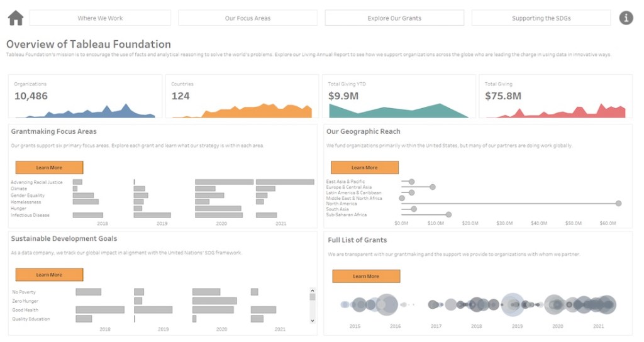
Task: Click Learn More under Grantmaking Focus Areas
Action: pos(49,168)
